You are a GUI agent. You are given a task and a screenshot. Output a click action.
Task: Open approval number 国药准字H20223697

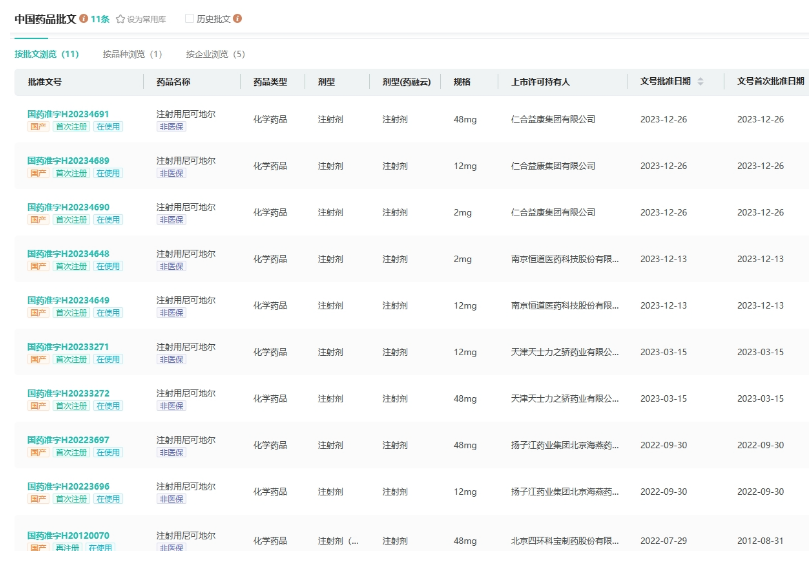(68, 440)
